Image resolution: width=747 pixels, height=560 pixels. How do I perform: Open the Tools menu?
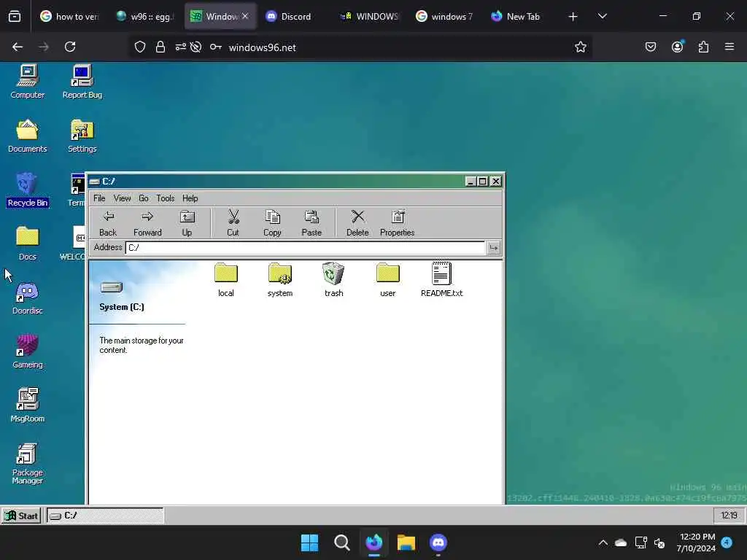(166, 198)
